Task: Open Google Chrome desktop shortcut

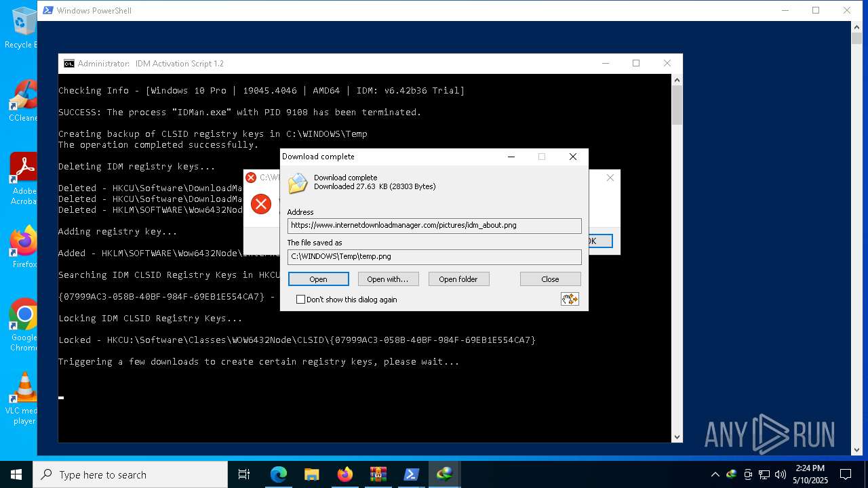Action: (23, 325)
